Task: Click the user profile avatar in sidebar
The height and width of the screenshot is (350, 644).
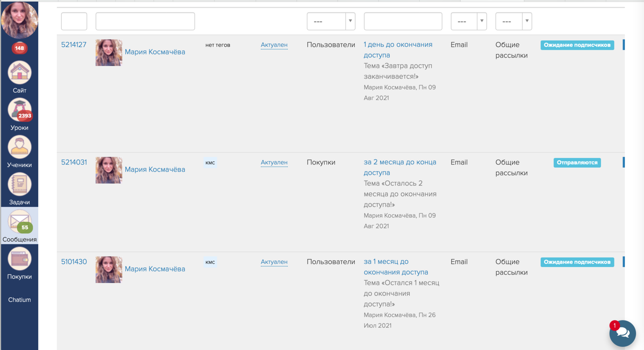Action: point(20,20)
